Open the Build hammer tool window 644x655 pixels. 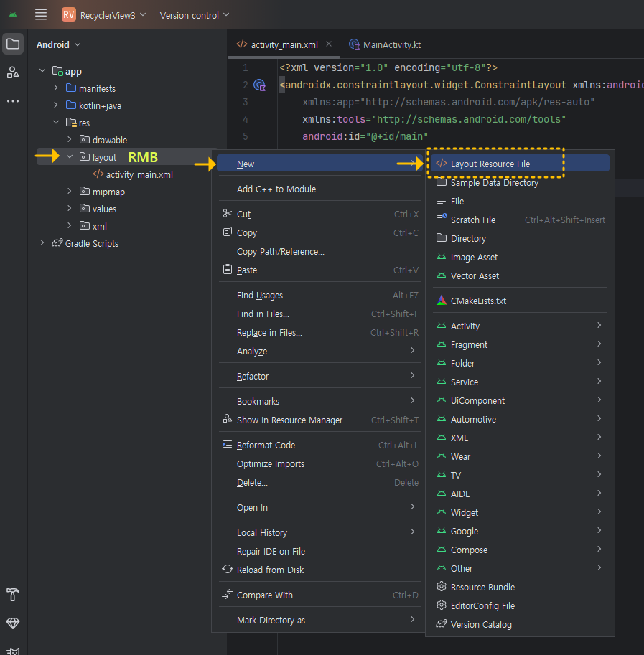[13, 595]
